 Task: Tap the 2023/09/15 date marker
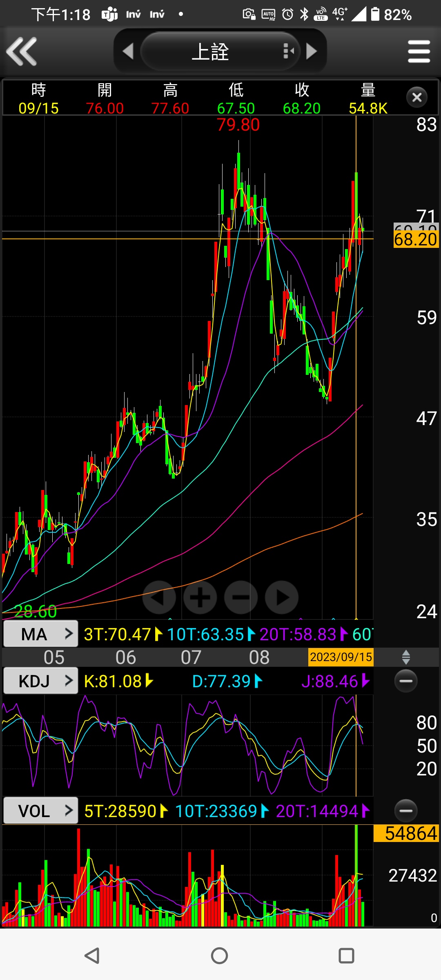coord(341,657)
